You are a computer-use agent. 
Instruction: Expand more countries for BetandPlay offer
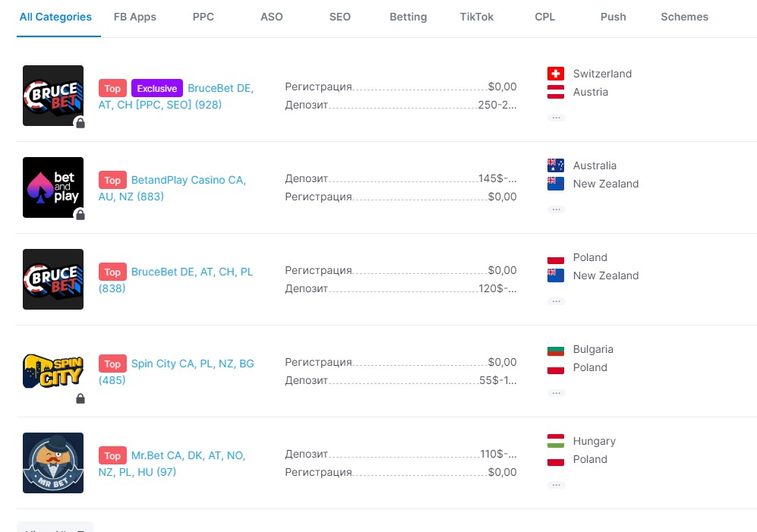pyautogui.click(x=556, y=209)
